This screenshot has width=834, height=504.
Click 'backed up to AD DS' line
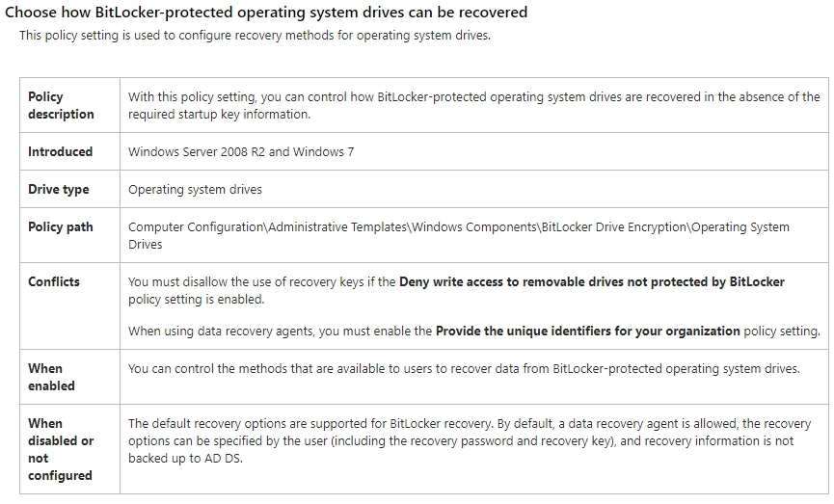185,459
